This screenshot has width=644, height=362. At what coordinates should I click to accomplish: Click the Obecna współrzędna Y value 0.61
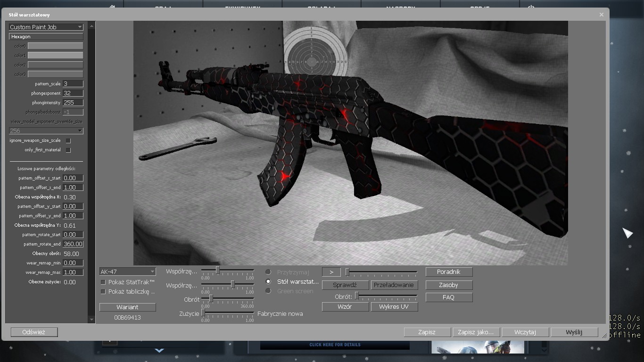(70, 225)
